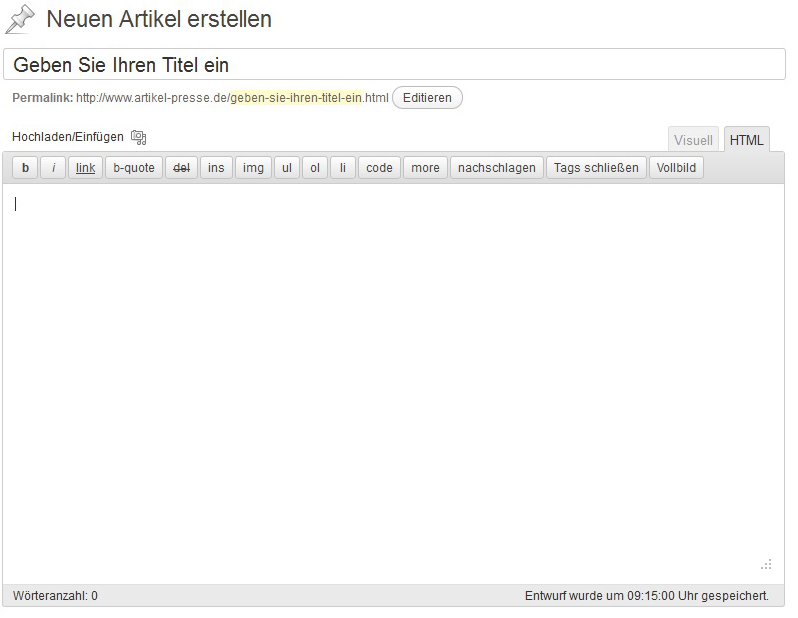798x618 pixels.
Task: Click the Wörteranzahl: 0 status text
Action: coord(55,596)
